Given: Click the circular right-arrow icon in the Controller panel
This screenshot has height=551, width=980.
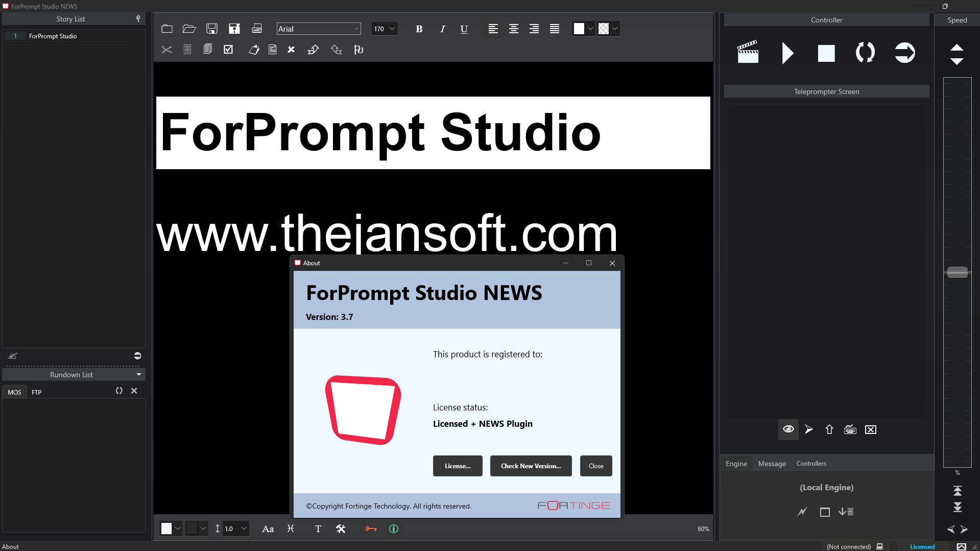Looking at the screenshot, I should click(904, 53).
